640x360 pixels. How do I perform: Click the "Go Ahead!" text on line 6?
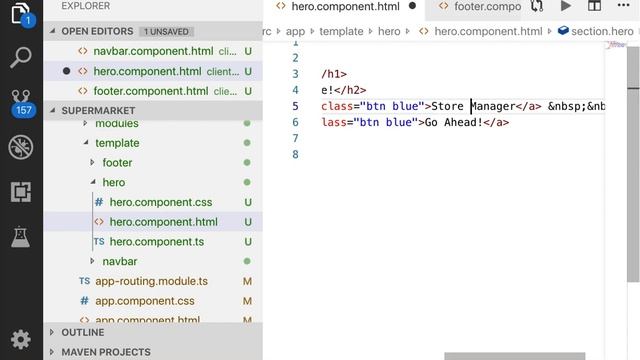click(x=453, y=122)
